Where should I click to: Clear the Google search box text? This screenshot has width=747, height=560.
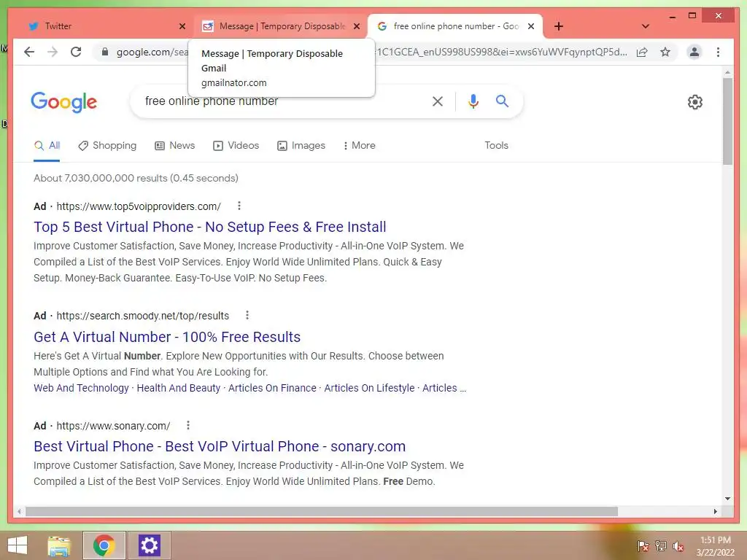tap(438, 101)
